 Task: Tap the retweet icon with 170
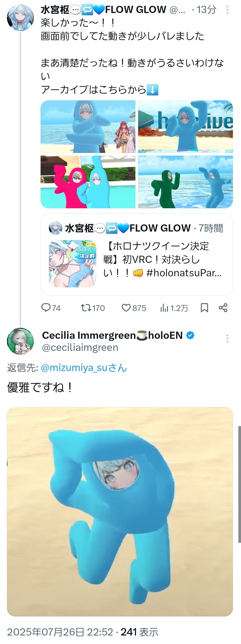coord(93,308)
